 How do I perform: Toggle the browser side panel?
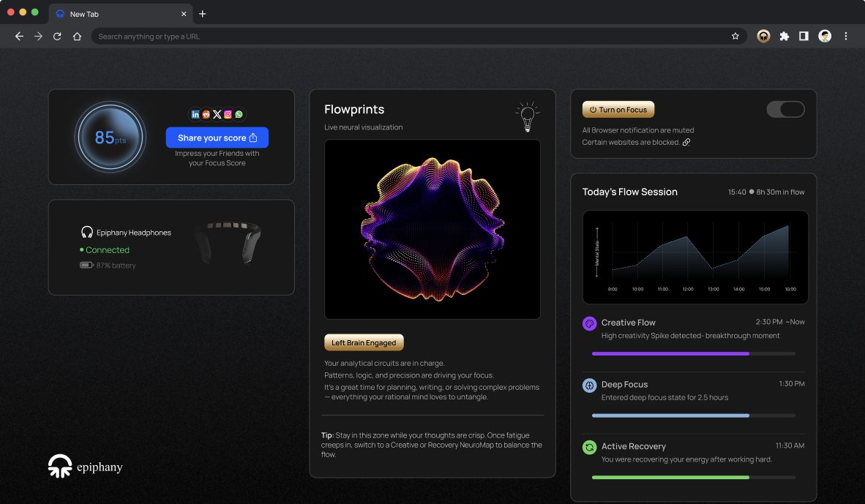coord(804,37)
